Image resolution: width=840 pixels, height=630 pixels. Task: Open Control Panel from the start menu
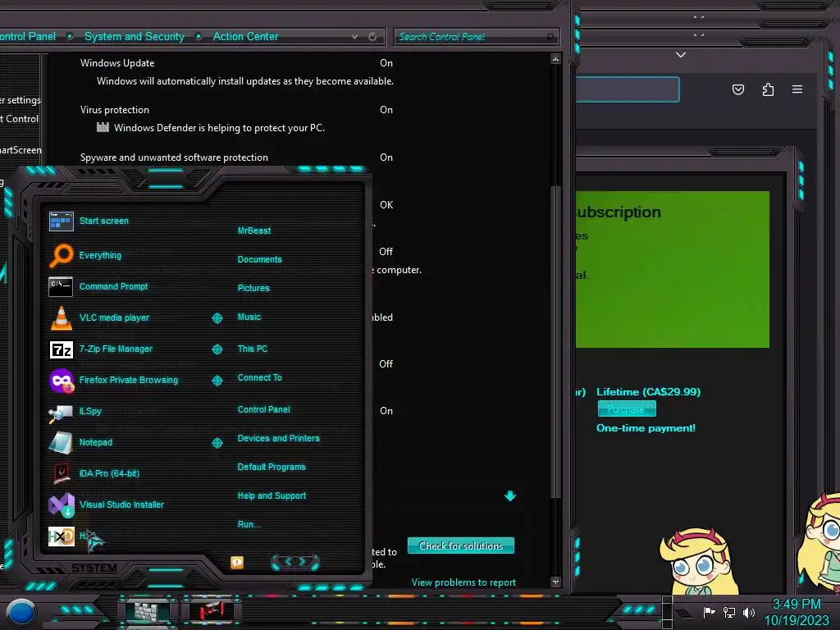tap(263, 409)
